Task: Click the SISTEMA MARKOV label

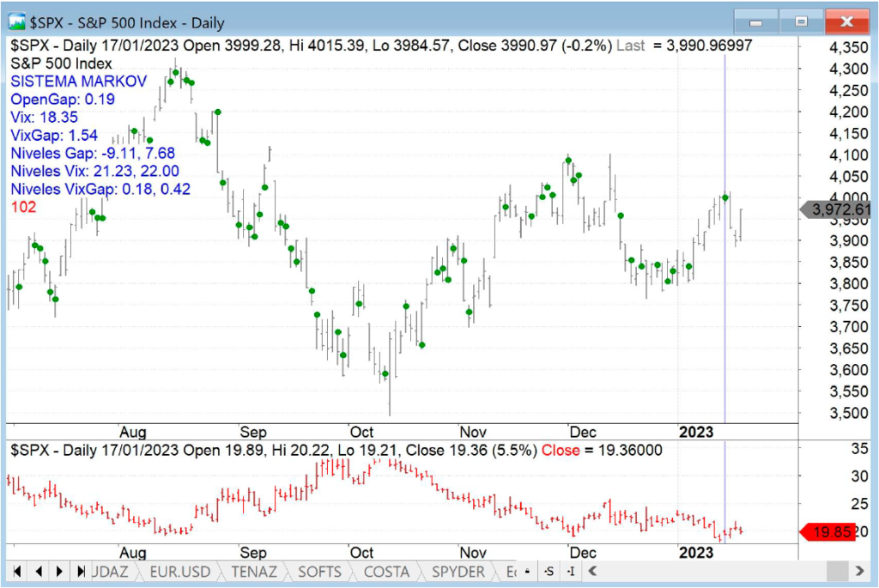Action: pos(78,82)
